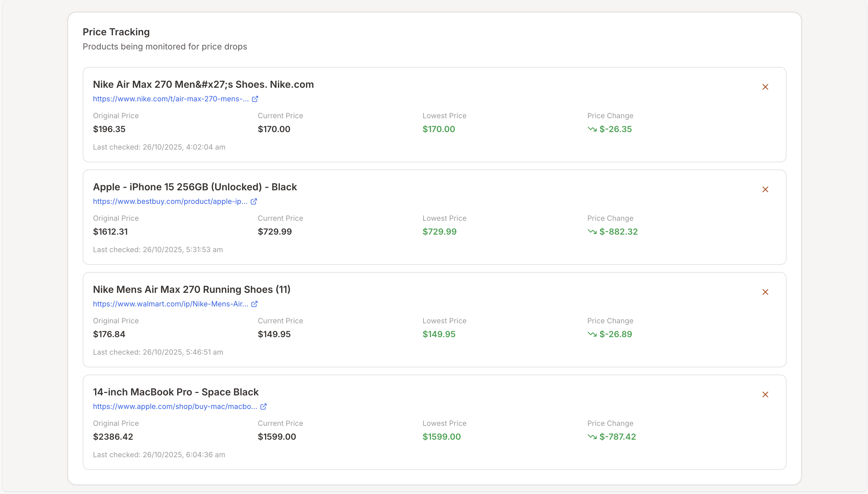Click external-link icon beside walmart.com URL
The width and height of the screenshot is (868, 494).
[254, 304]
